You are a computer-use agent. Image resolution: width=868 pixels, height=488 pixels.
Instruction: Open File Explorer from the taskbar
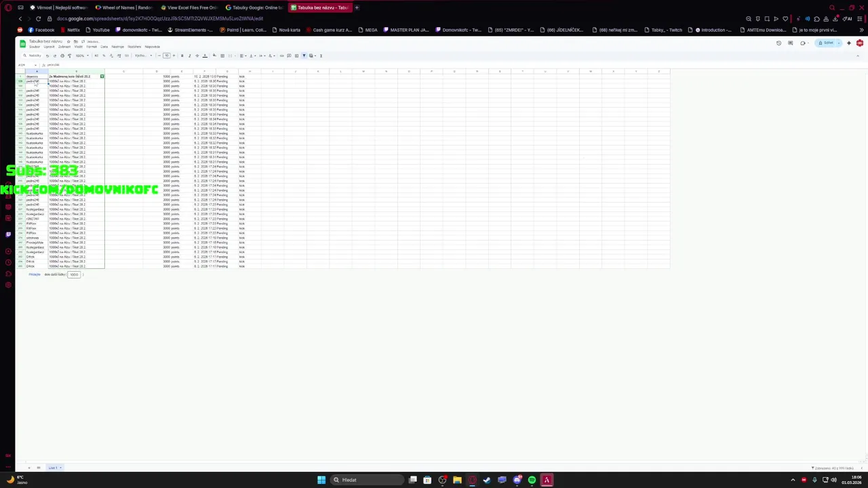pyautogui.click(x=457, y=480)
